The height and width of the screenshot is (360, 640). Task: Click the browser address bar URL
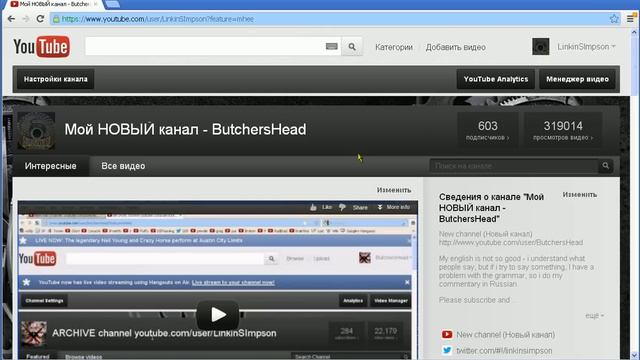click(x=158, y=19)
